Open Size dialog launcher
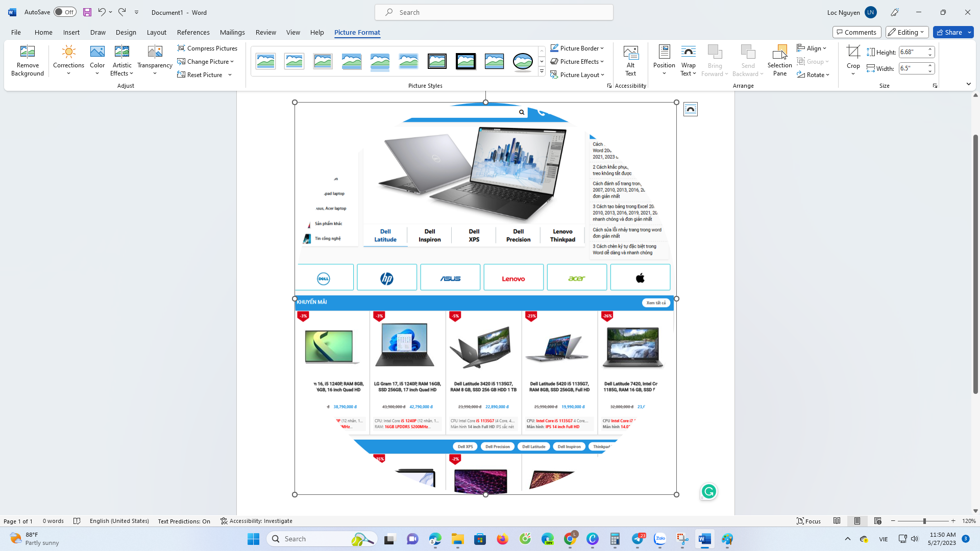Image resolution: width=980 pixels, height=551 pixels. coord(935,86)
